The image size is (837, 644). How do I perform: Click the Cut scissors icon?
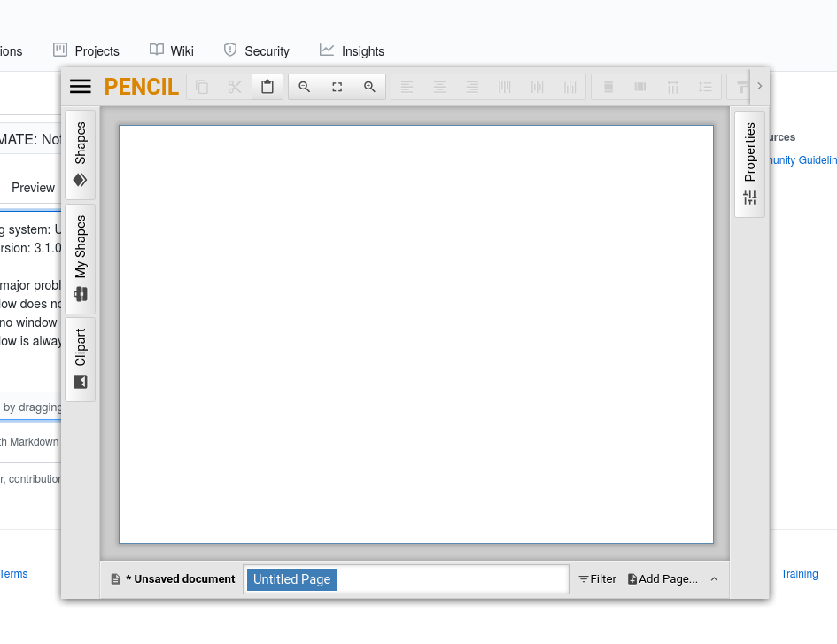(x=235, y=87)
